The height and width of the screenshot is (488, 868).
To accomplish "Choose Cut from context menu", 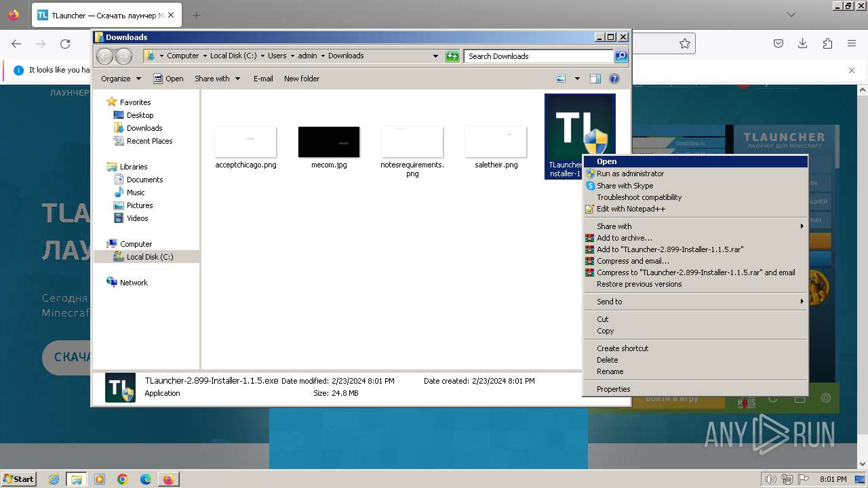I will 695,319.
